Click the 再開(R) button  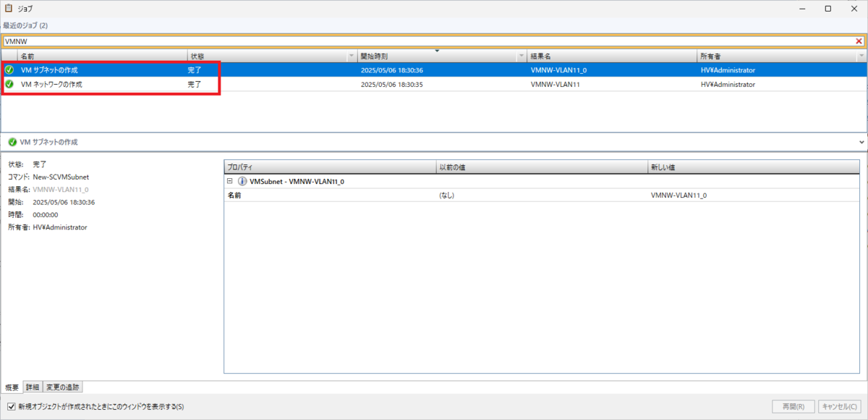(793, 406)
